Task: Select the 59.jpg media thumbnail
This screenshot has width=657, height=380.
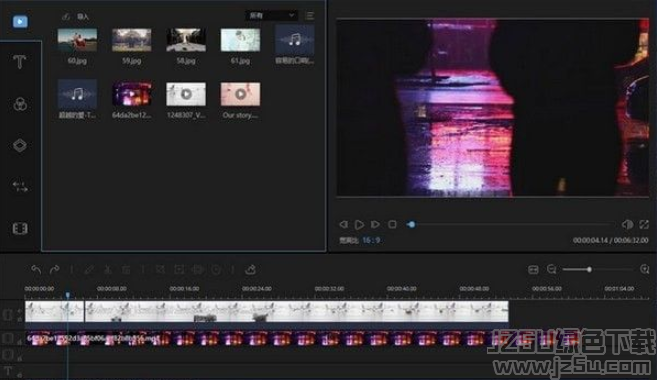Action: pyautogui.click(x=132, y=40)
